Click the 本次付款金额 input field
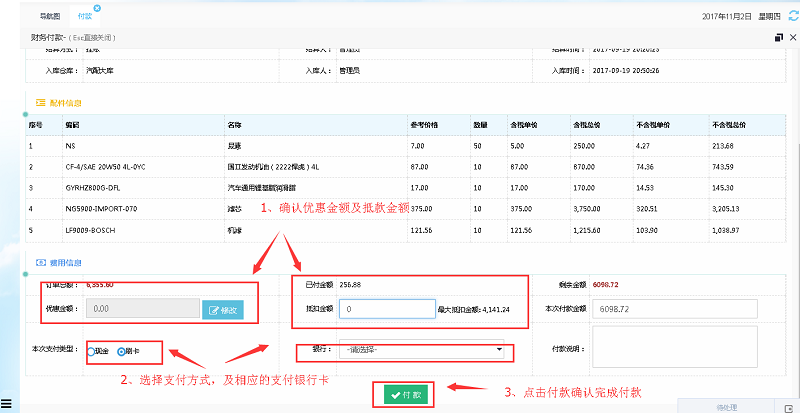 coord(675,309)
